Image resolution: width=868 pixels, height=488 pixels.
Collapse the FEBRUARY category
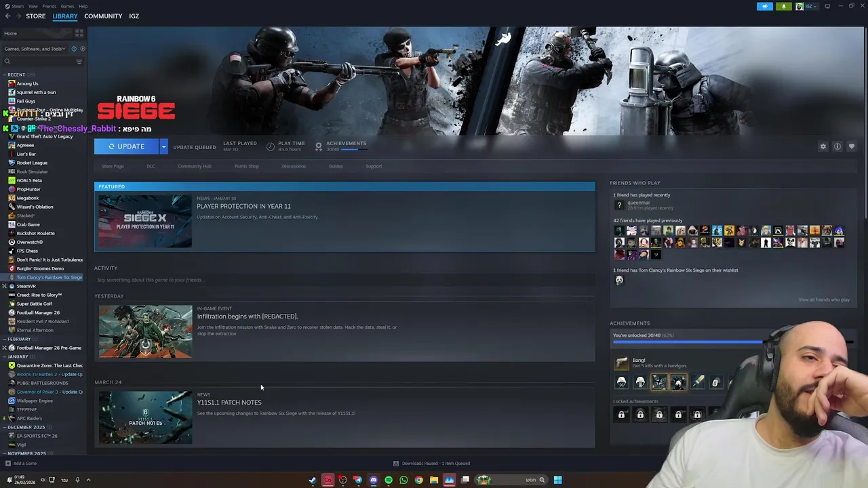(18, 339)
